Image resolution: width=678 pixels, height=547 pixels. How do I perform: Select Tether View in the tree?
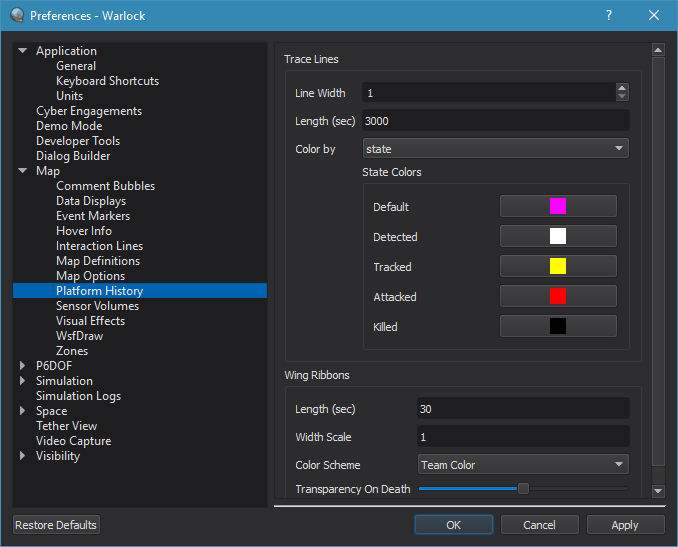click(67, 425)
